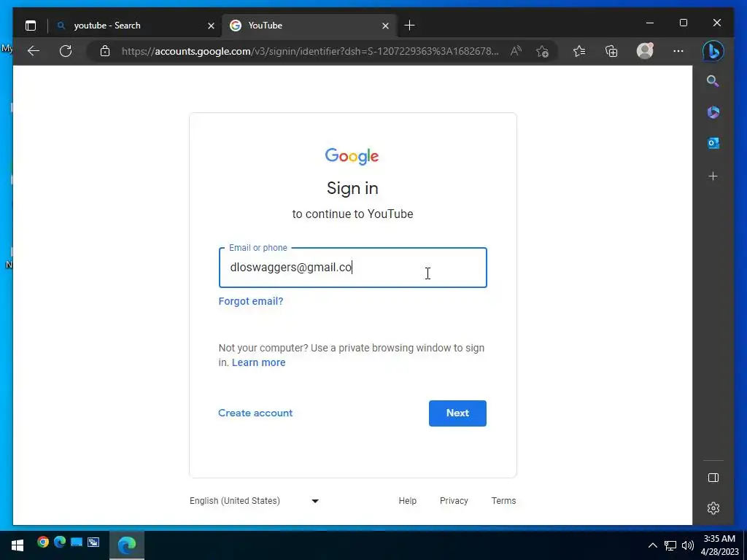Viewport: 747px width, 560px height.
Task: Close the youtube - Search tab
Action: pos(211,26)
